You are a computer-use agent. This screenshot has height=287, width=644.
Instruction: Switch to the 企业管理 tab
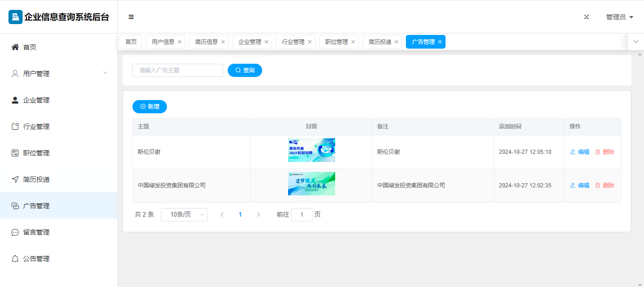click(x=249, y=42)
